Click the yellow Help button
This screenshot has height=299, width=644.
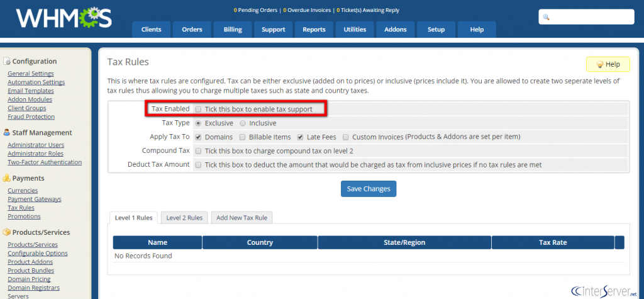(608, 65)
